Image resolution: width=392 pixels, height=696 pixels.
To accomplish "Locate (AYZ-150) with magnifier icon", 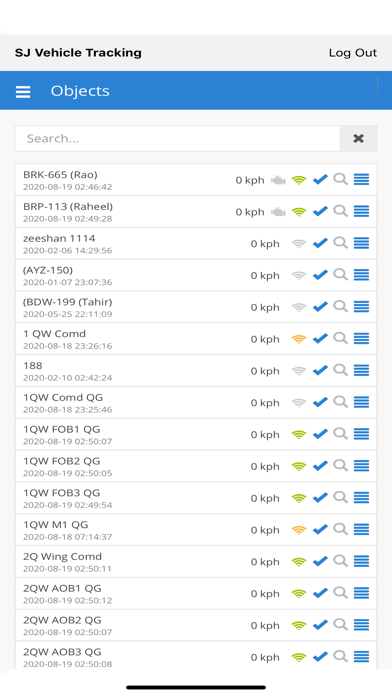I will (341, 274).
